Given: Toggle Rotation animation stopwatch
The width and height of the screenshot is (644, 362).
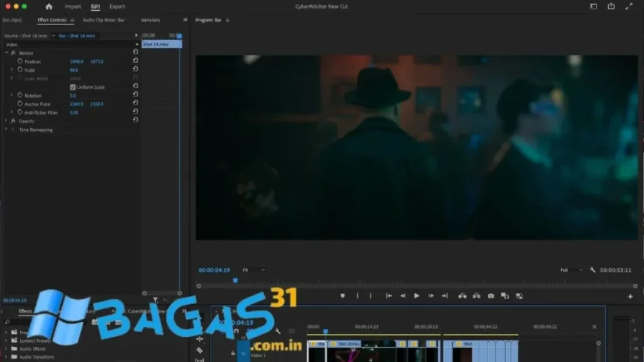Looking at the screenshot, I should 19,96.
